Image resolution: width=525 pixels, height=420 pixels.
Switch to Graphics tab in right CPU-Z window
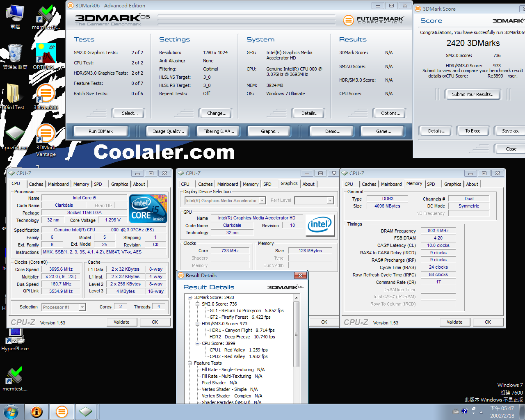pos(453,184)
